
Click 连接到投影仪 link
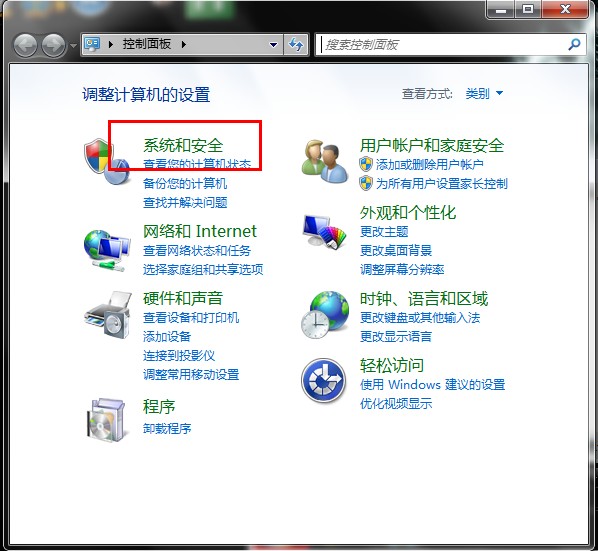[x=179, y=356]
